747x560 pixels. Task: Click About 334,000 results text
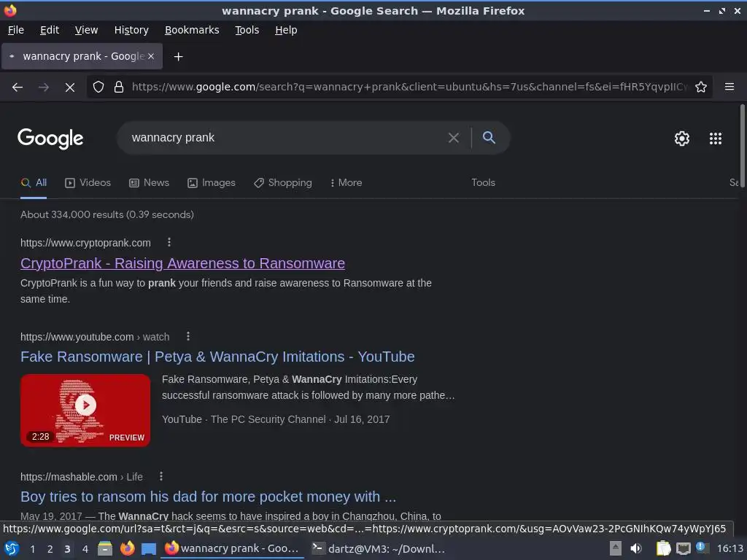coord(107,215)
